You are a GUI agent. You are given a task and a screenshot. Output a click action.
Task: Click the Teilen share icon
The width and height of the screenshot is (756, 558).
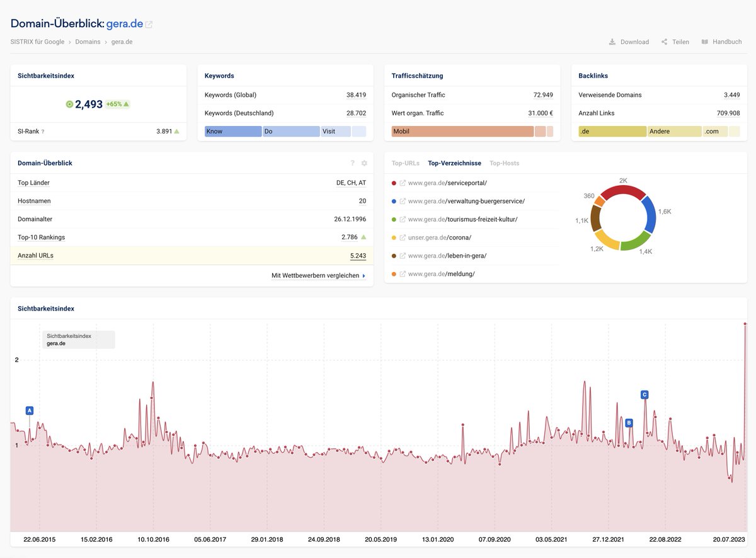click(x=664, y=42)
